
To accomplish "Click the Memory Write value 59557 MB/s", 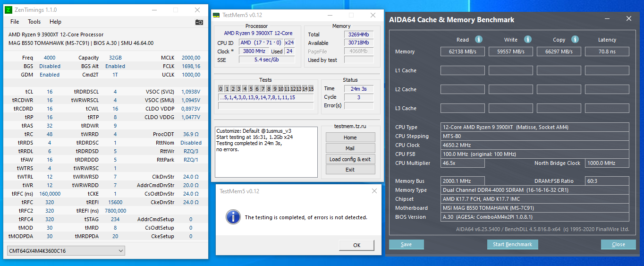I will coord(511,51).
